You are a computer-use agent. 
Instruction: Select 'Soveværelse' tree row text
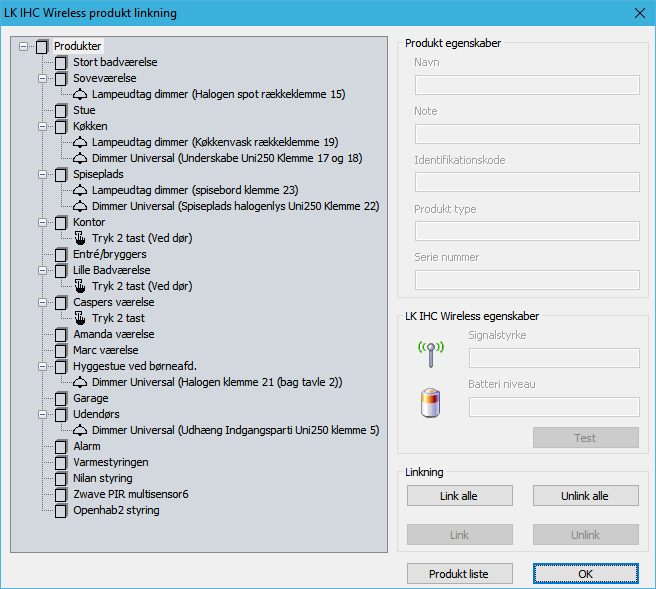tap(105, 78)
